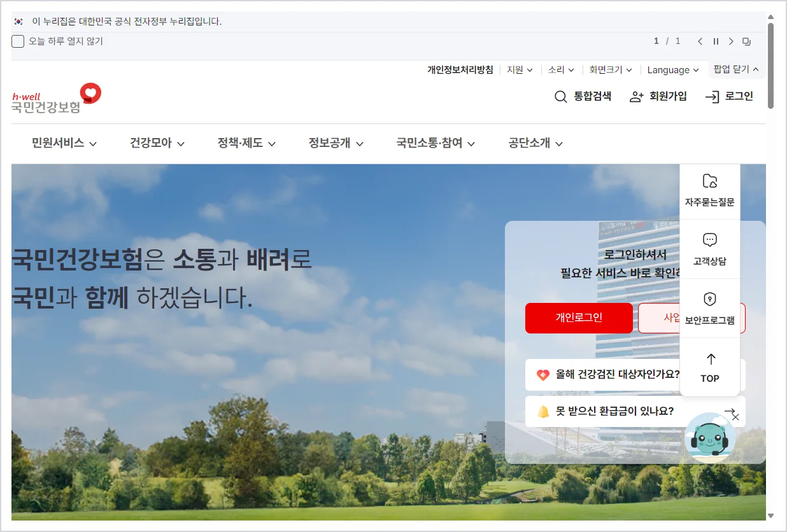This screenshot has height=532, width=787.
Task: Check 오늘 하루 열지 않기 checkbox
Action: coord(18,41)
